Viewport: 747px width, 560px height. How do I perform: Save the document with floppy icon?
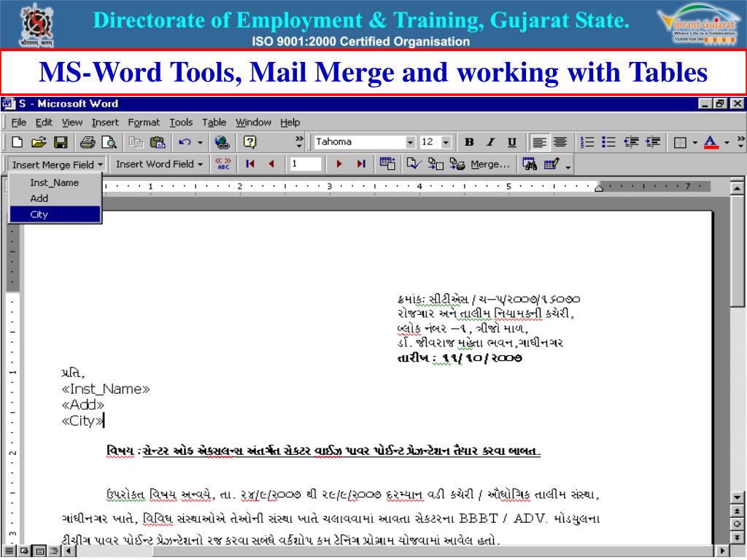coord(61,142)
